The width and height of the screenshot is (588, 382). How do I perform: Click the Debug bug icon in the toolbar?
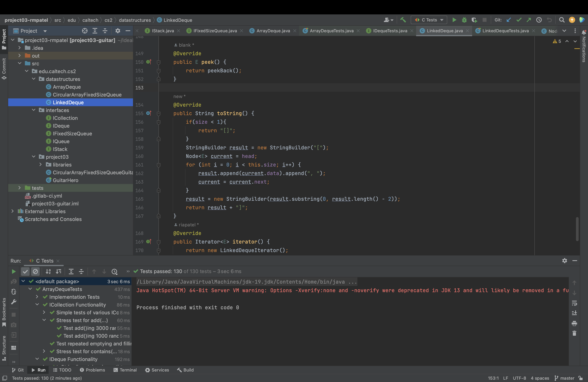pyautogui.click(x=464, y=20)
